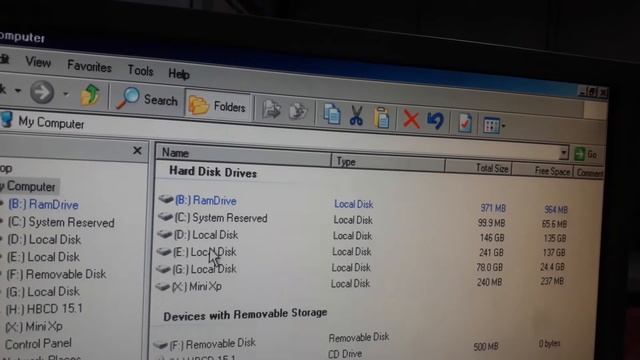The width and height of the screenshot is (640, 360).
Task: Select (X:) MiniXp in the file list
Action: pyautogui.click(x=197, y=287)
